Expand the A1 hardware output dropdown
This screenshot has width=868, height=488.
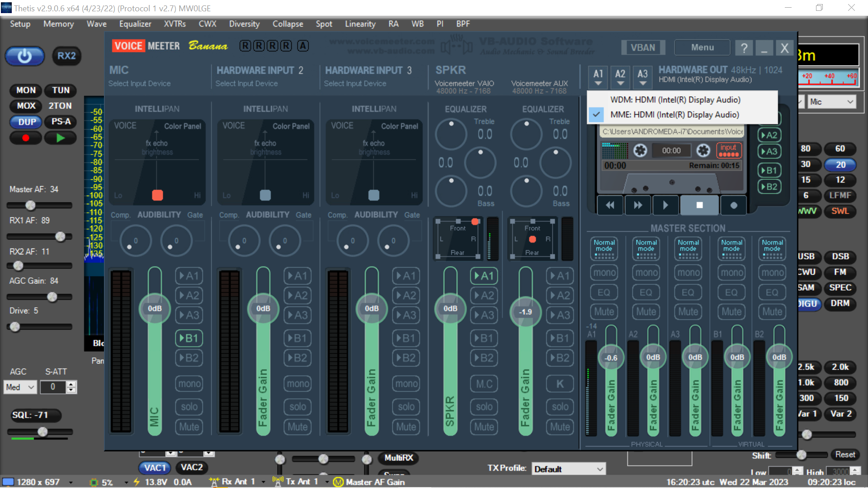pos(598,77)
